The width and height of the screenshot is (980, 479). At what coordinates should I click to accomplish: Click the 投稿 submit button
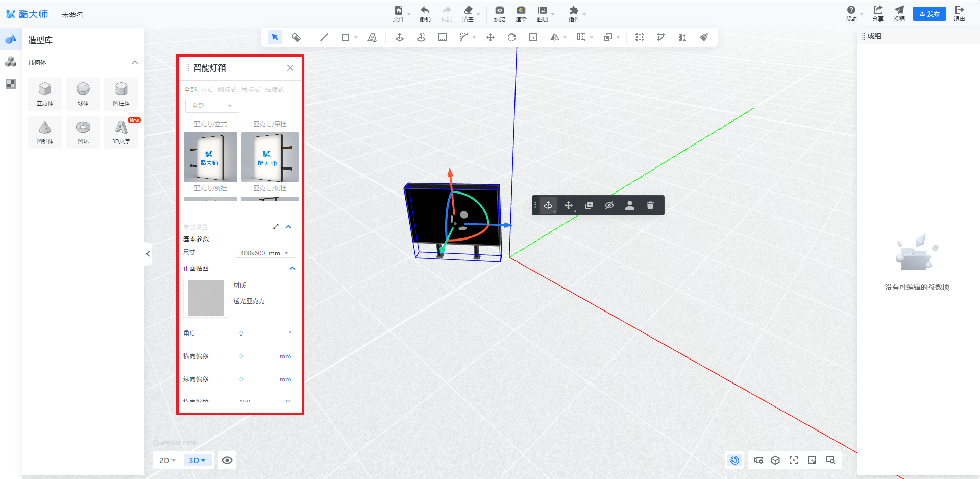coord(899,14)
